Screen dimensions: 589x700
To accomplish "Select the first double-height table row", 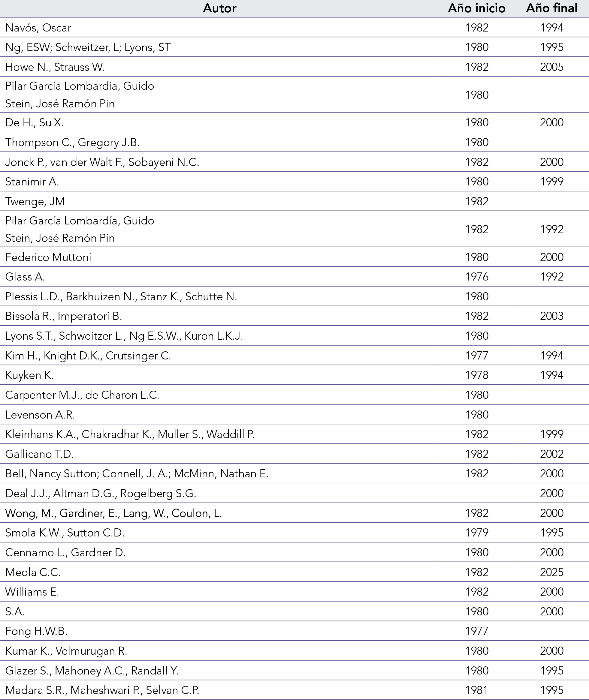I will (x=220, y=95).
